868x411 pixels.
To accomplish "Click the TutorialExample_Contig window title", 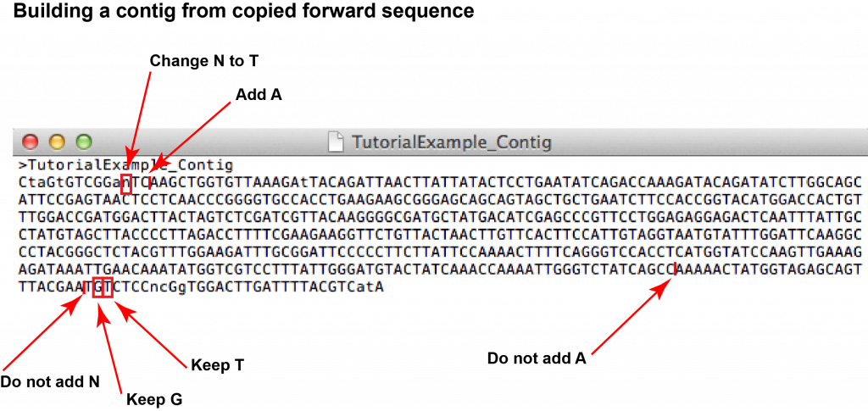I will (x=452, y=143).
